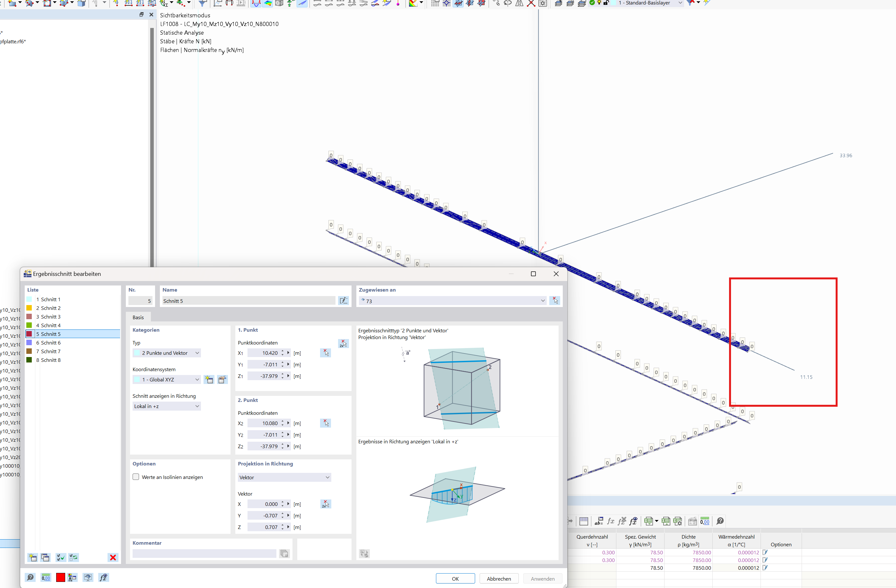The image size is (896, 588).
Task: Select the Basis tab
Action: point(138,317)
